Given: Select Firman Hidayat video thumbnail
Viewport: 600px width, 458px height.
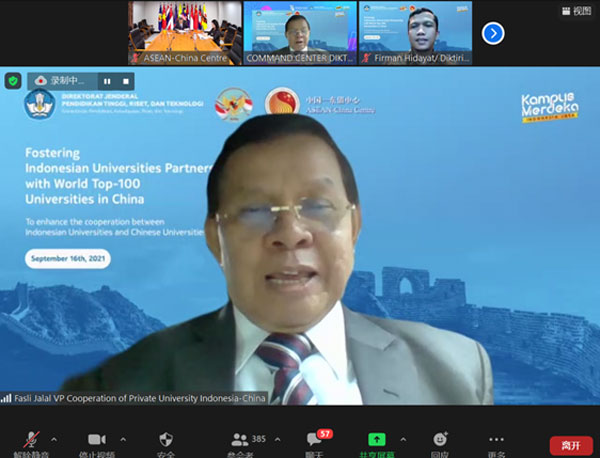Looking at the screenshot, I should [x=415, y=33].
